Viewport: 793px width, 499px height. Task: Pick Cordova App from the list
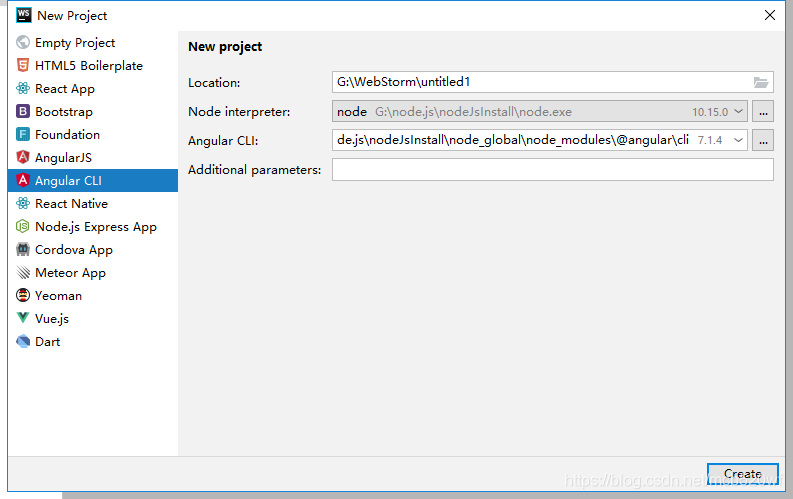tap(93, 249)
